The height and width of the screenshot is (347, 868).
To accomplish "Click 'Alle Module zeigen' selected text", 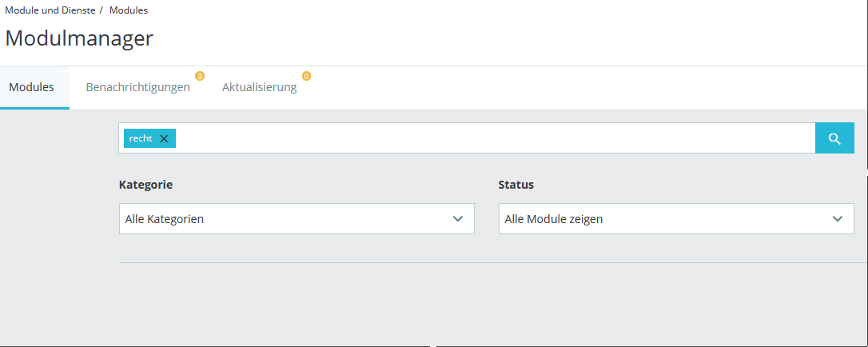I will 553,218.
